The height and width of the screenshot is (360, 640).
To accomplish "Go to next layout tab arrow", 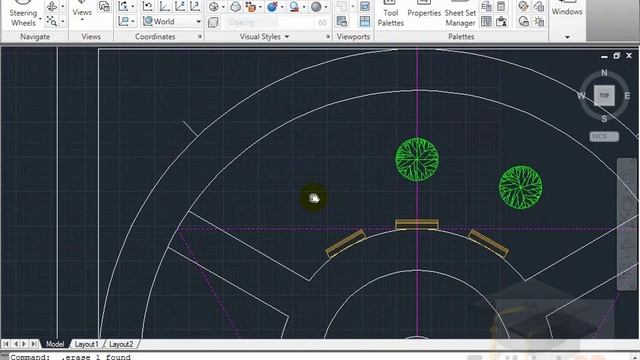I will click(x=24, y=344).
